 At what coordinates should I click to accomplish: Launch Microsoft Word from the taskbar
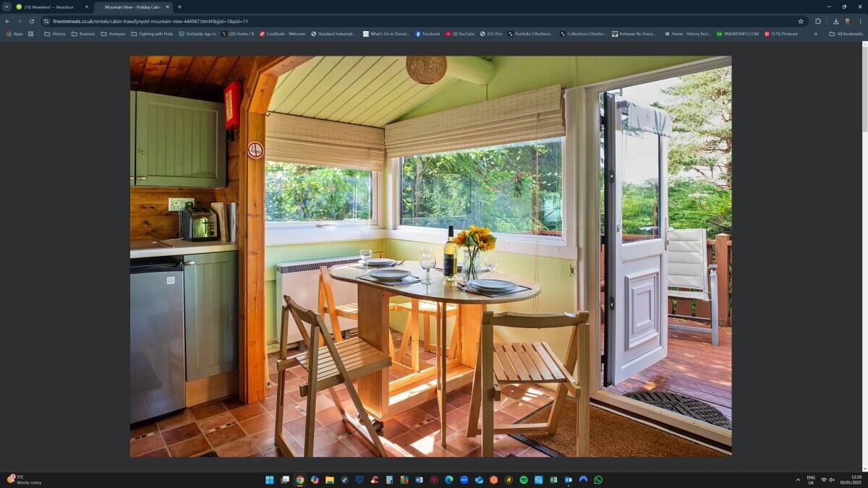419,479
